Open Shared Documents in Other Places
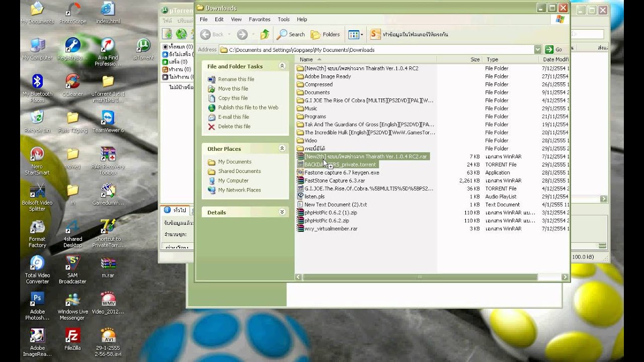 [239, 171]
